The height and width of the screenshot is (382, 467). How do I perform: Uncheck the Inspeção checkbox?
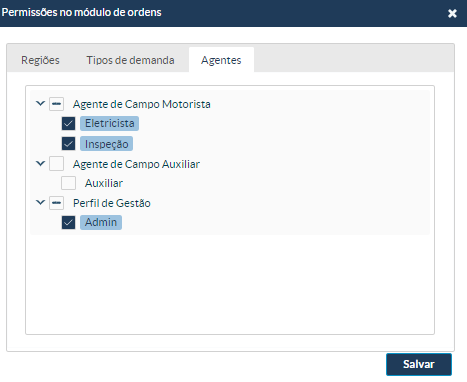[x=68, y=144]
